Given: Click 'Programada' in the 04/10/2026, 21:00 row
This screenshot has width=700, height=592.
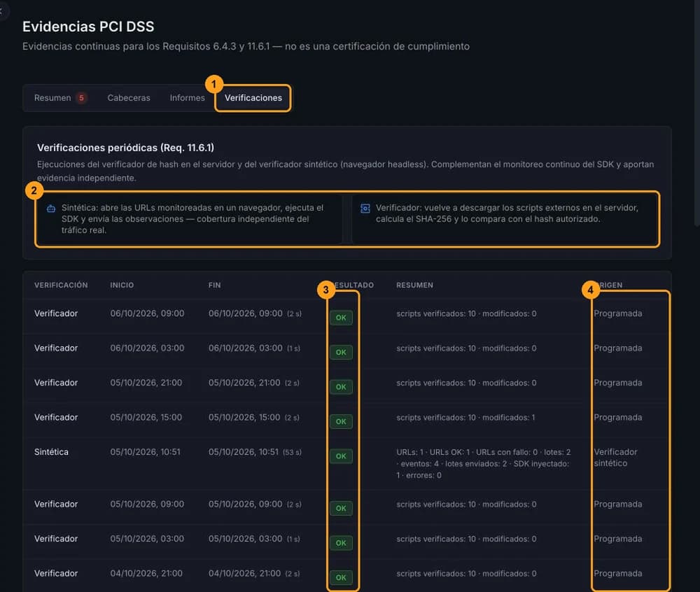Looking at the screenshot, I should (618, 573).
